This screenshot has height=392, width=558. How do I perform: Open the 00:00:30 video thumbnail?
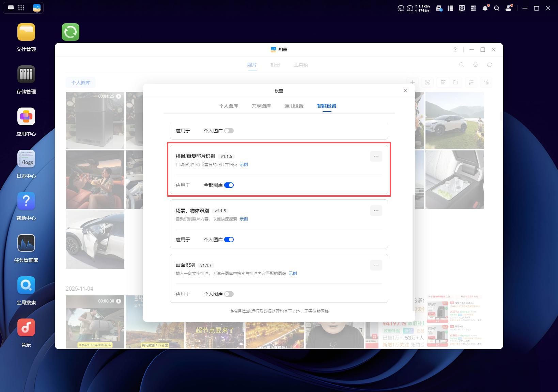(95, 322)
